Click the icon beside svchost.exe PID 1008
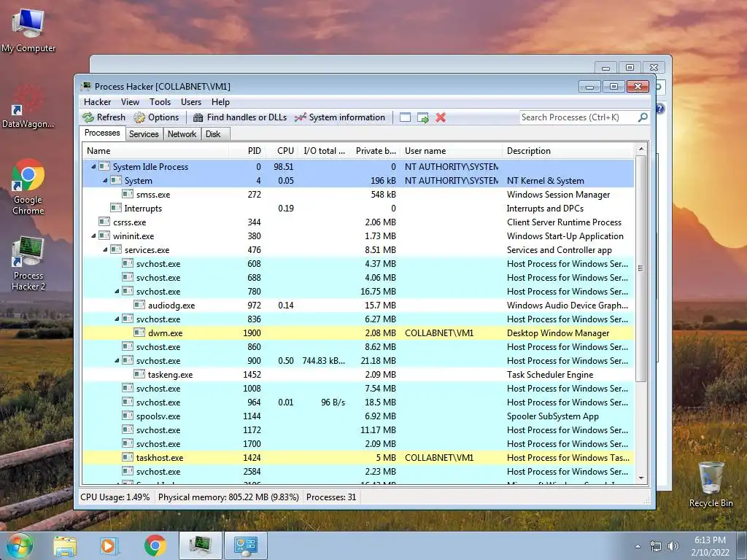The image size is (747, 560). (128, 388)
